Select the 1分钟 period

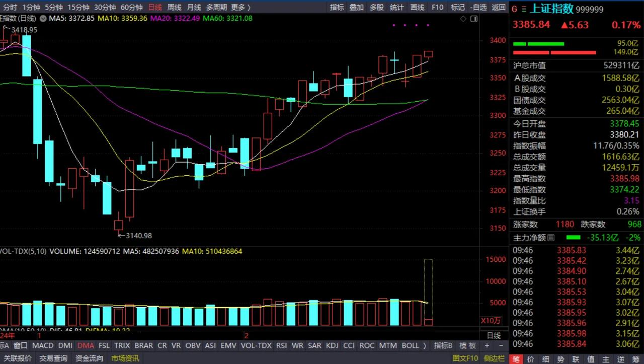click(x=31, y=7)
